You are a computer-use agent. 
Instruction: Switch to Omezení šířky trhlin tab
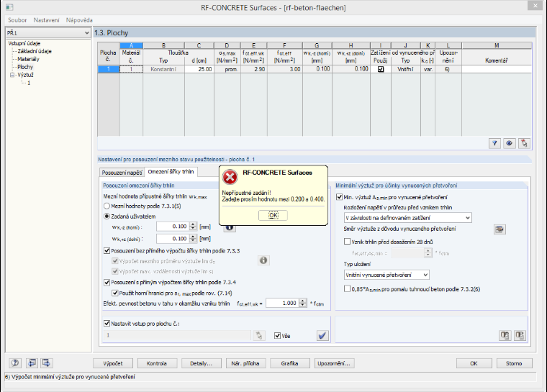pos(171,172)
